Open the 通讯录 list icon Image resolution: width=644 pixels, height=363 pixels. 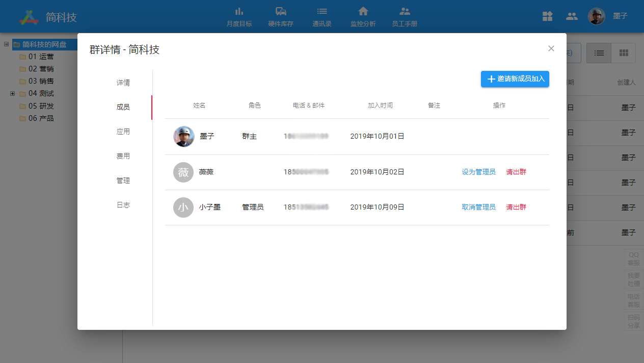[322, 12]
